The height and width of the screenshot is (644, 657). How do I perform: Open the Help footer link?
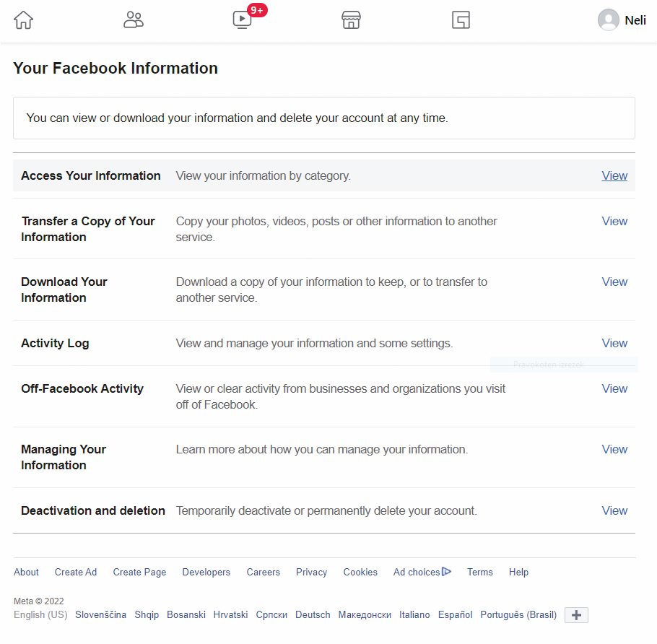point(518,572)
